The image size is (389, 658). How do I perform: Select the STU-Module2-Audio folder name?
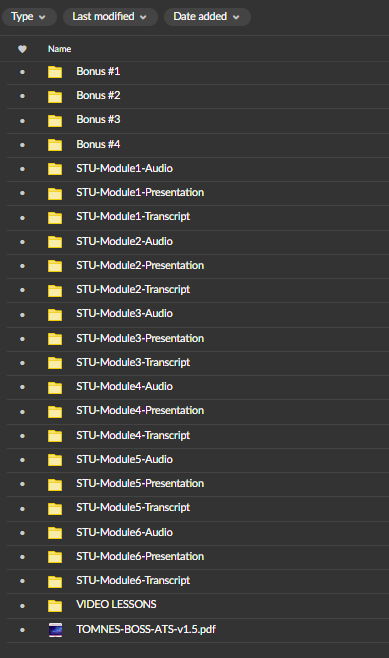(124, 241)
